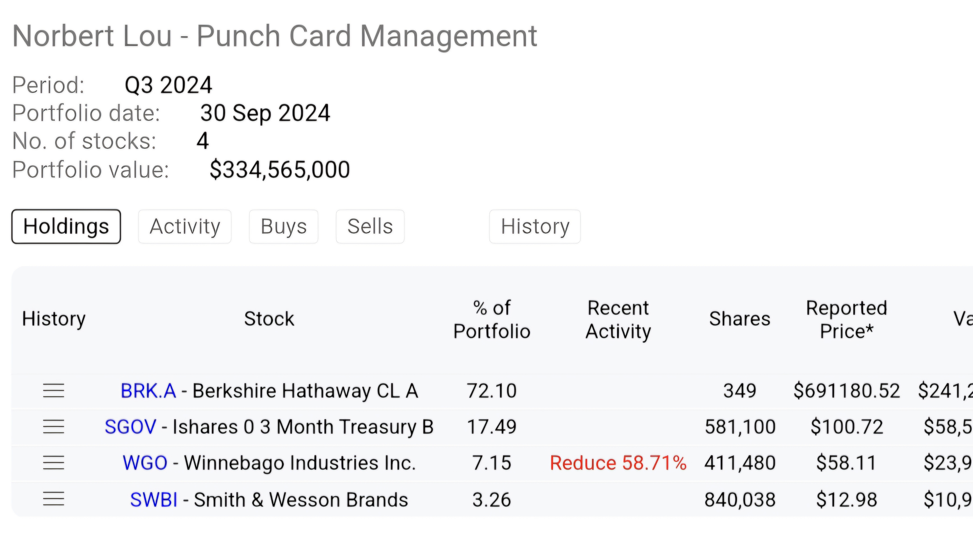The height and width of the screenshot is (560, 973).
Task: Open history icon for SGOV row
Action: 54,427
